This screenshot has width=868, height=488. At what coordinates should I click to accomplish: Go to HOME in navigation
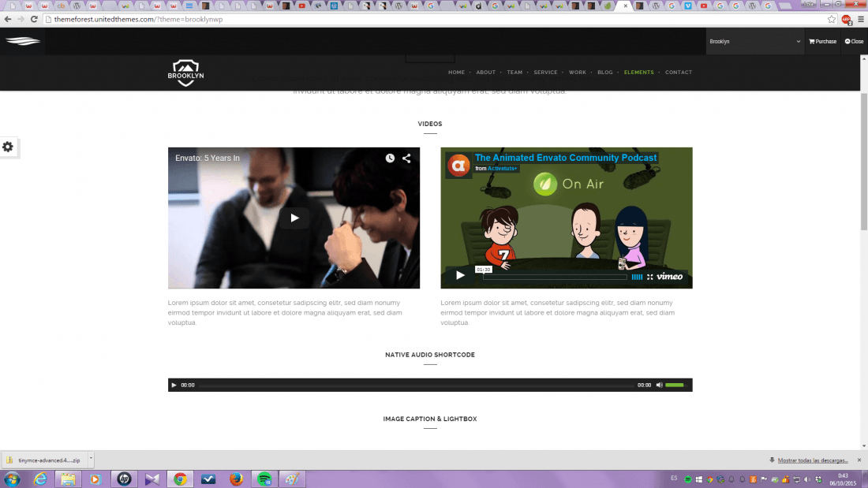[456, 73]
